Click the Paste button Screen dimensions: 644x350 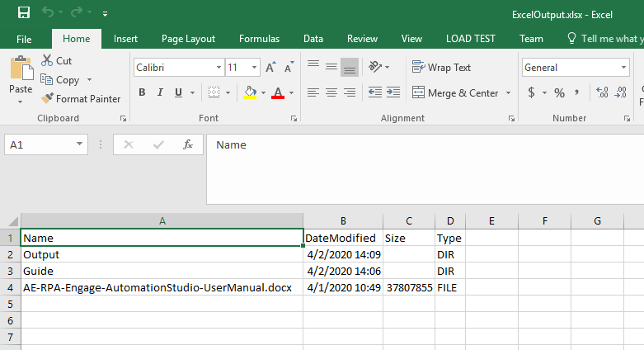tap(21, 78)
